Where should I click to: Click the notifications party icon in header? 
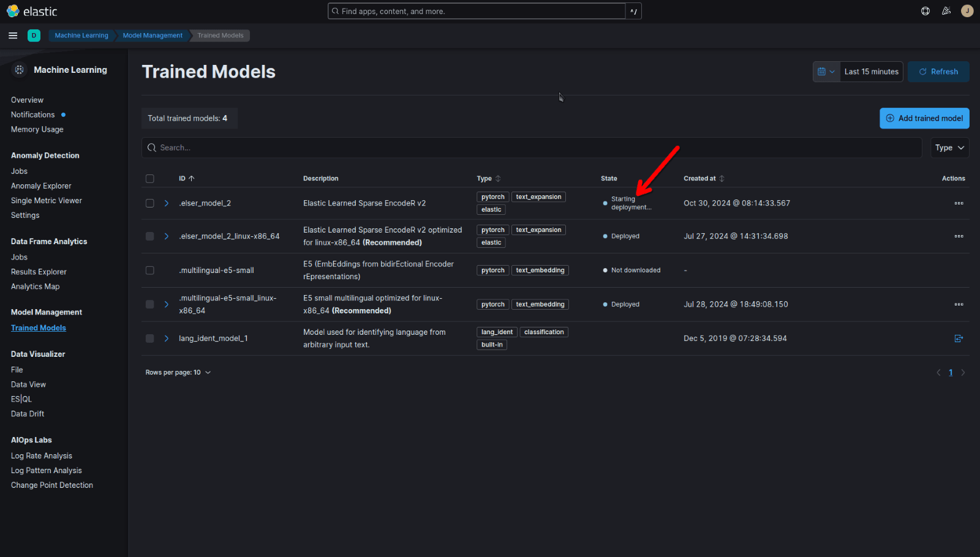point(946,10)
